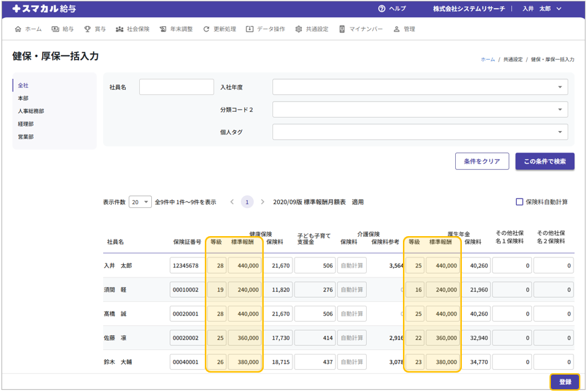This screenshot has height=392, width=587.
Task: Click the 更新処理 refresh icon
Action: [206, 29]
